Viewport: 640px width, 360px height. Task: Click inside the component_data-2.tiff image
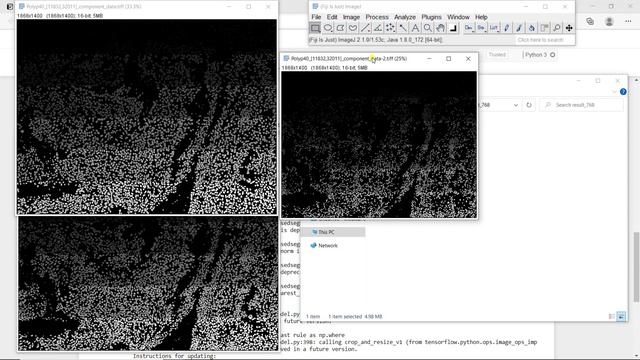(379, 144)
